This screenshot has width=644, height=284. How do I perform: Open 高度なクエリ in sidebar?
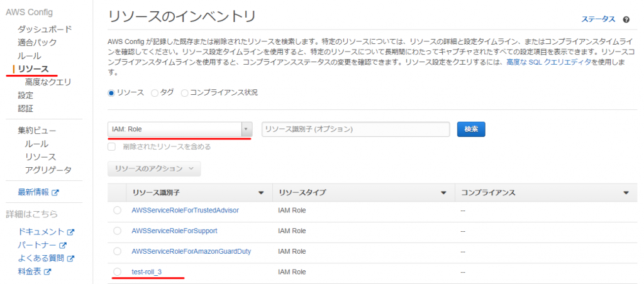48,82
